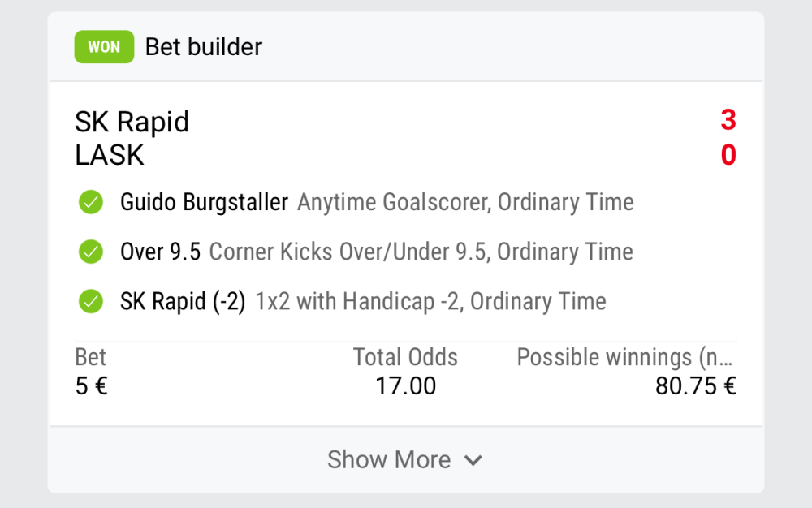Expand the bet with Show More chevron

pyautogui.click(x=473, y=461)
